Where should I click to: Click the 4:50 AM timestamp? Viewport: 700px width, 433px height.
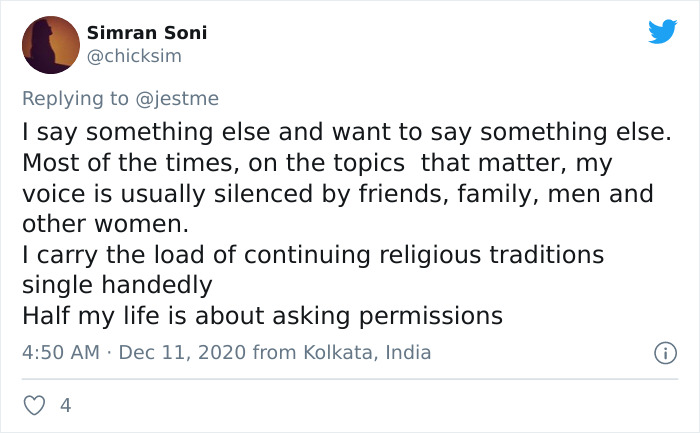[x=59, y=353]
